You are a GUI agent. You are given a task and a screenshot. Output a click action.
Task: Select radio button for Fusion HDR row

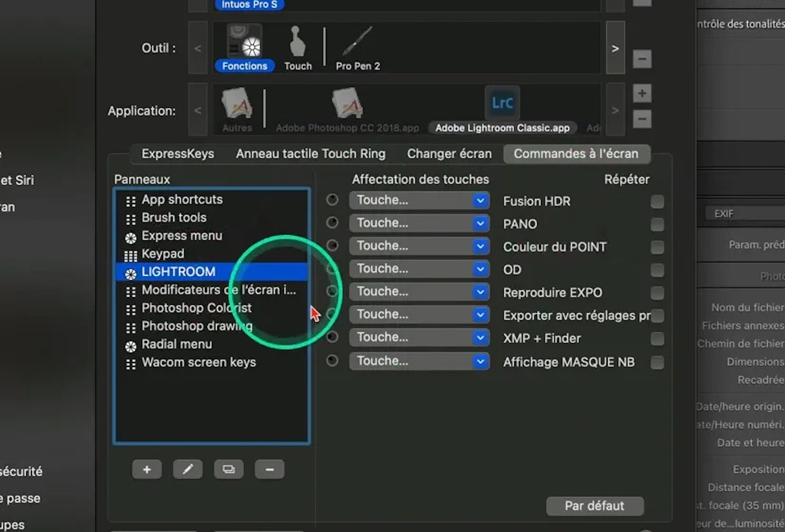(x=332, y=200)
